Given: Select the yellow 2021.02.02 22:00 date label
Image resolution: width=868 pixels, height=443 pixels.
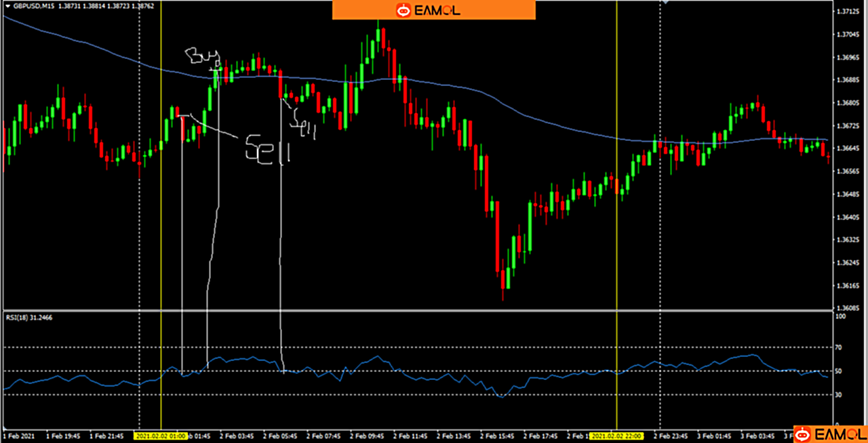Looking at the screenshot, I should click(x=616, y=436).
